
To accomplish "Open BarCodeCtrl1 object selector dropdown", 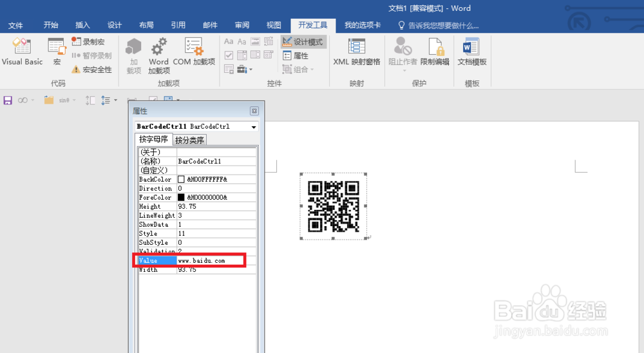I will [254, 126].
